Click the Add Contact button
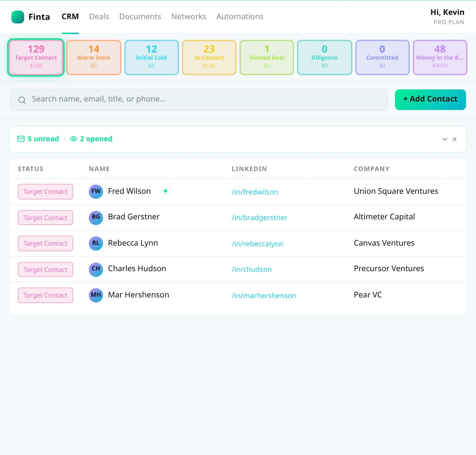Image resolution: width=476 pixels, height=455 pixels. pos(430,100)
